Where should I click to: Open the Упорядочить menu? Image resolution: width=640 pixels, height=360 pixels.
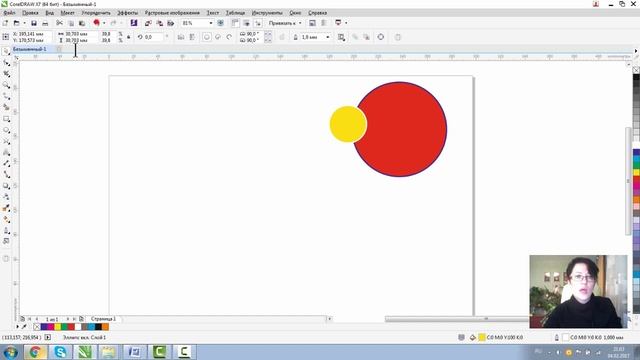click(x=96, y=13)
